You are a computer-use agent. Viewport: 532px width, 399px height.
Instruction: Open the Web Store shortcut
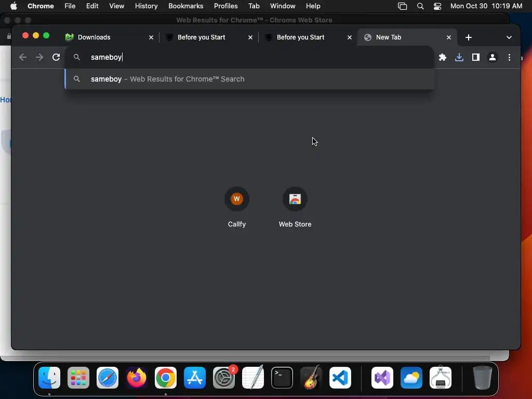(x=295, y=207)
